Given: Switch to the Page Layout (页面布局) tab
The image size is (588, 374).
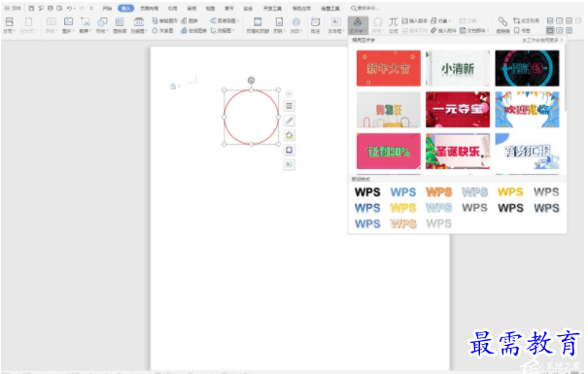Looking at the screenshot, I should tap(149, 8).
